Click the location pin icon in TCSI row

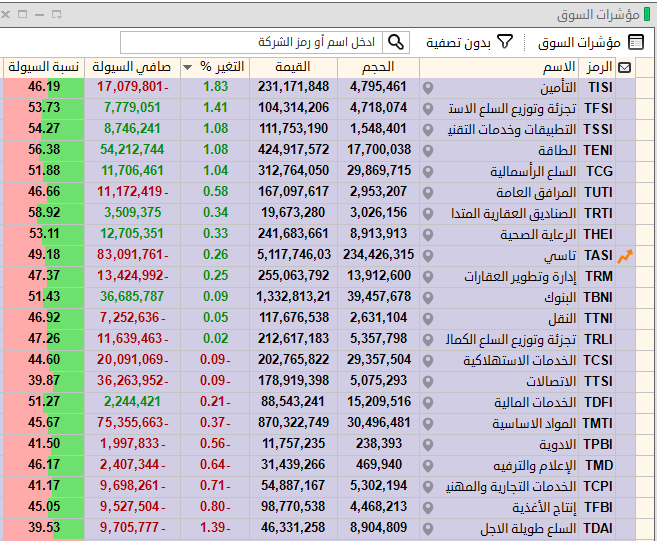click(x=427, y=361)
